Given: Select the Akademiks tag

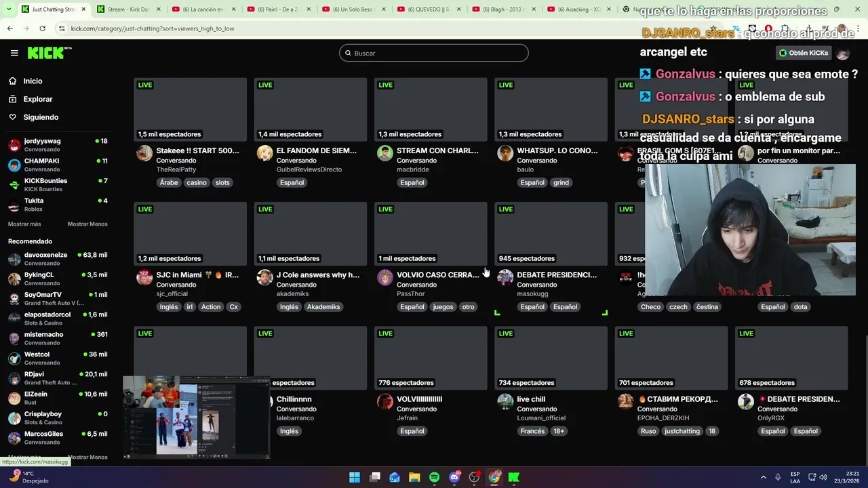Looking at the screenshot, I should (323, 307).
